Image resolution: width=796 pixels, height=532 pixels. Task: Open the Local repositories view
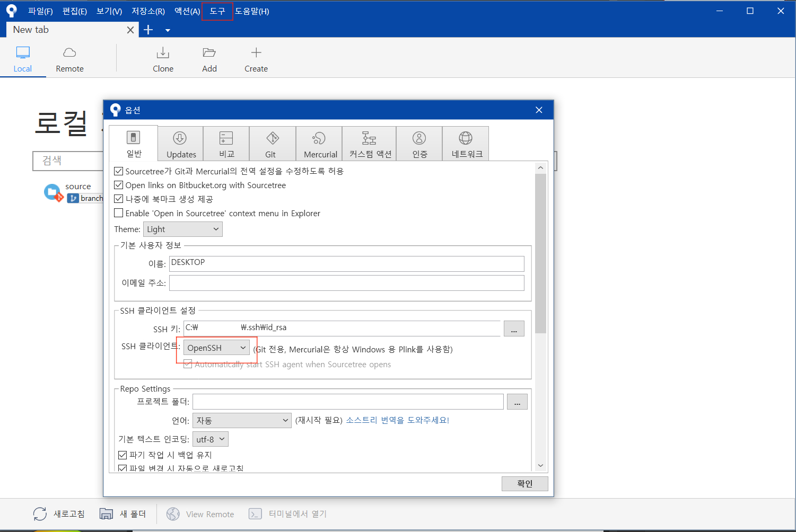coord(23,59)
